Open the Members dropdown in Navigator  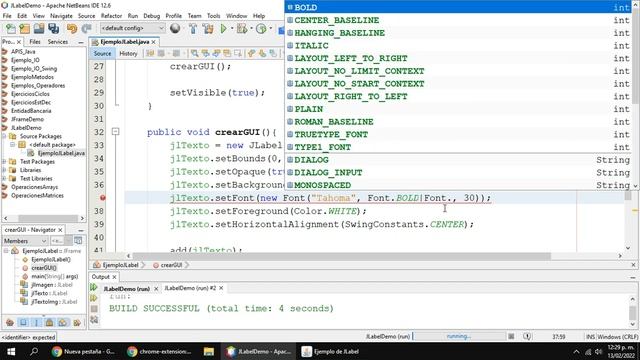point(25,241)
